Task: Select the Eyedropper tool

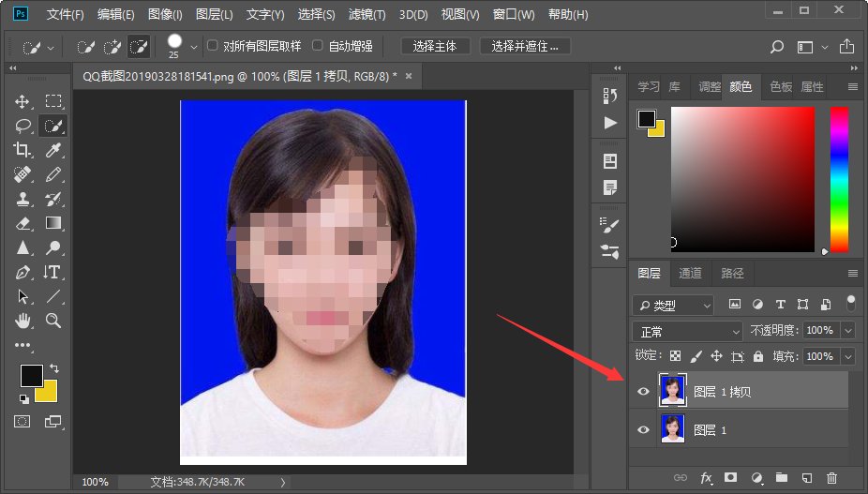Action: tap(53, 150)
